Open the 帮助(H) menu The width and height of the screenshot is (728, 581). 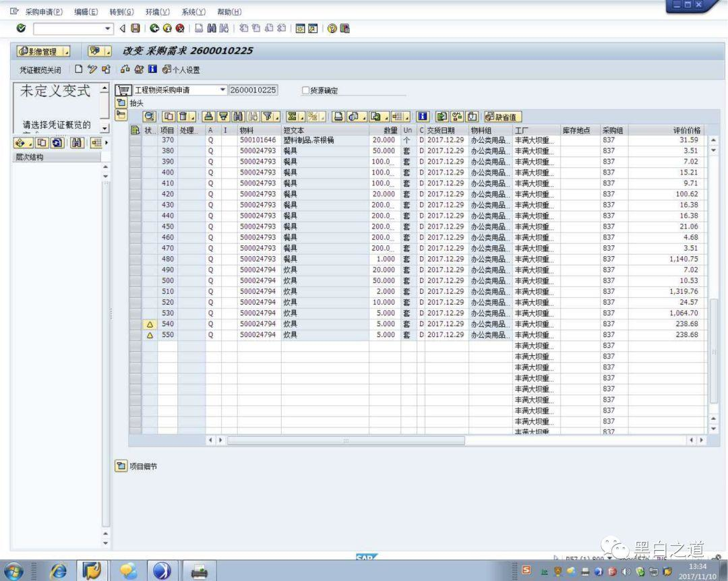click(x=229, y=12)
